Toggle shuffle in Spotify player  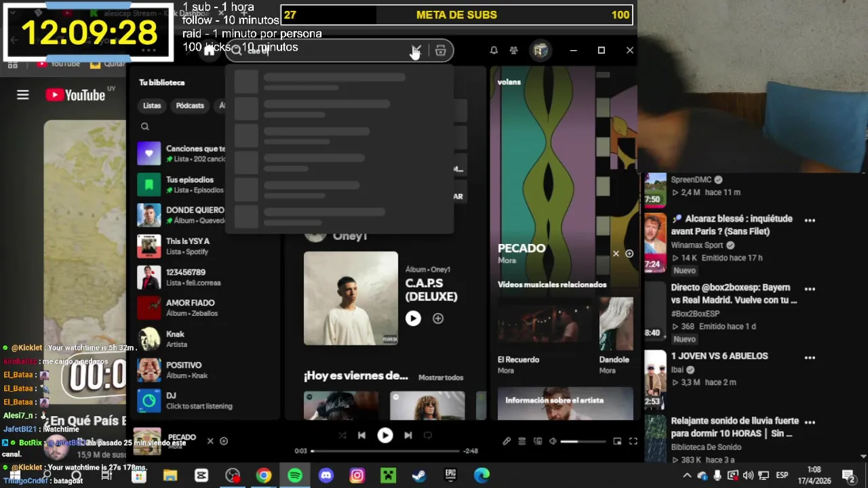tap(342, 435)
